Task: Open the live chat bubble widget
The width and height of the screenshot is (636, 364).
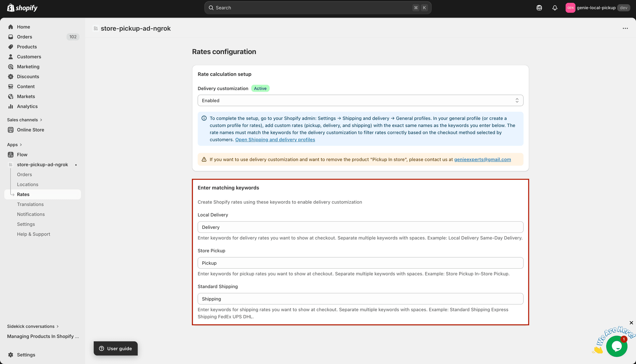Action: (x=616, y=346)
